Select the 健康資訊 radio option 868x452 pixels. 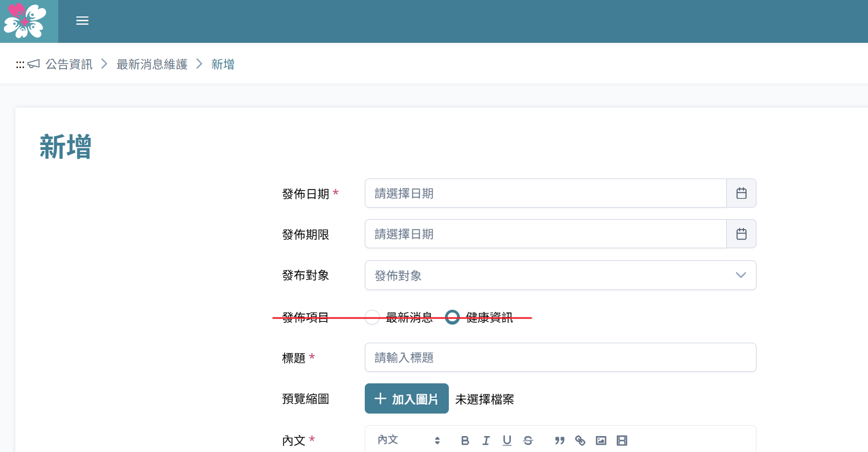coord(452,317)
